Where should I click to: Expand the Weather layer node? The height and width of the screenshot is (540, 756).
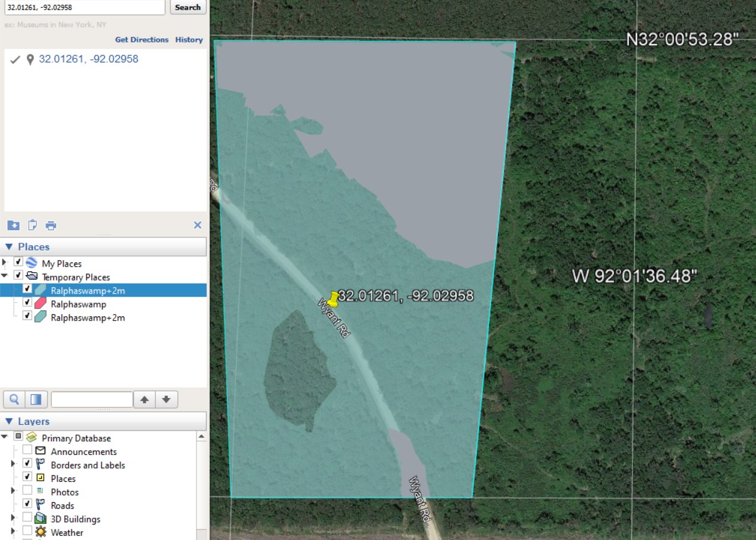click(x=13, y=532)
